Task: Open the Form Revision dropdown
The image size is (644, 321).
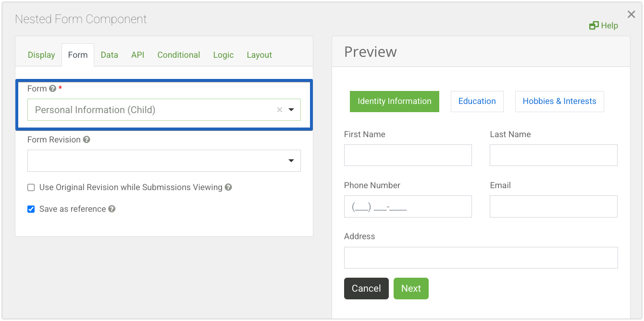Action: coord(291,161)
